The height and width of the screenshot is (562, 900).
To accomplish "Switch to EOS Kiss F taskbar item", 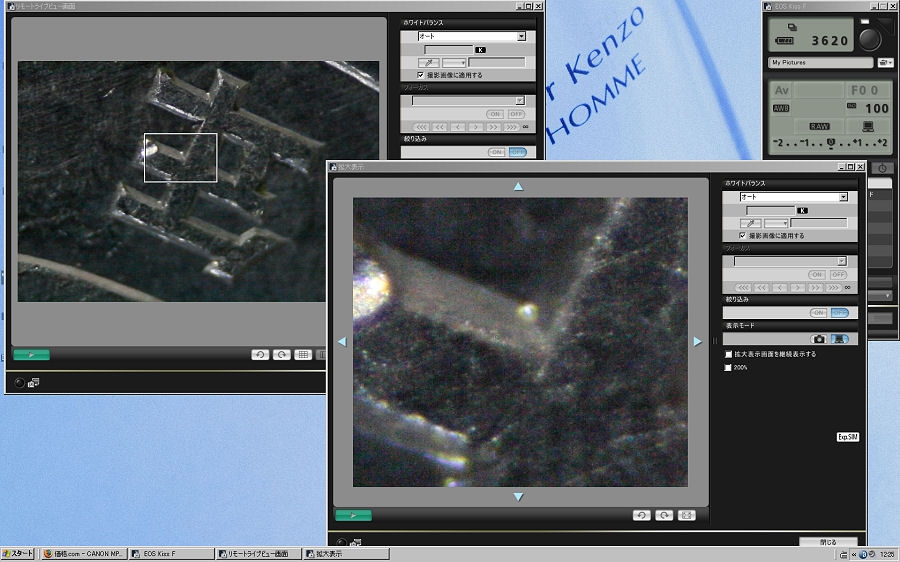I will [170, 554].
